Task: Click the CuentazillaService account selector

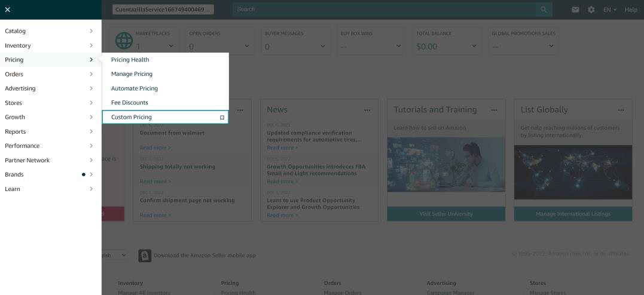Action: point(163,10)
